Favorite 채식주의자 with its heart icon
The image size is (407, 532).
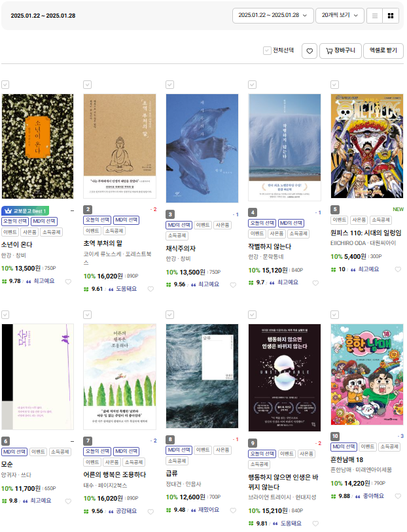(x=233, y=285)
